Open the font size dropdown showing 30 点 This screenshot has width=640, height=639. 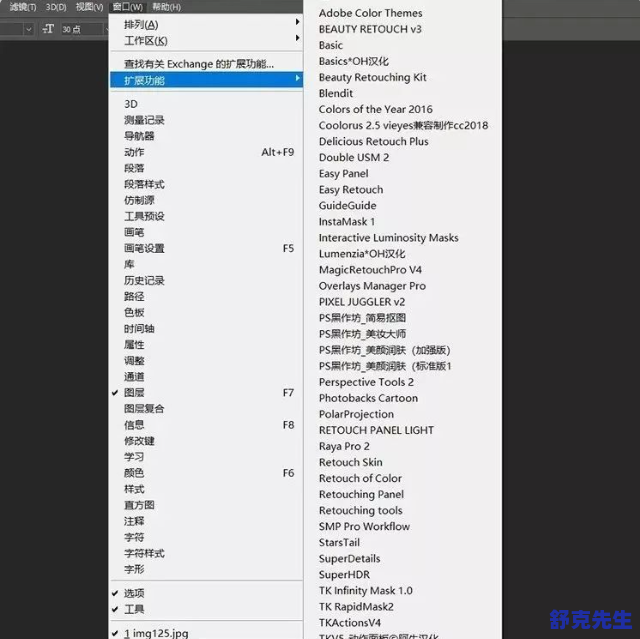click(82, 29)
